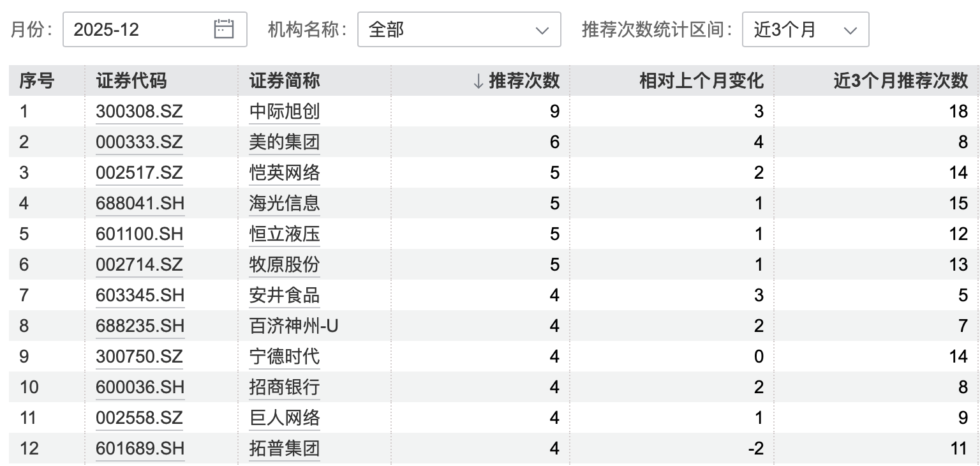The height and width of the screenshot is (466, 980).
Task: Click the sort arrow beside 推荐次数
Action: 478,81
